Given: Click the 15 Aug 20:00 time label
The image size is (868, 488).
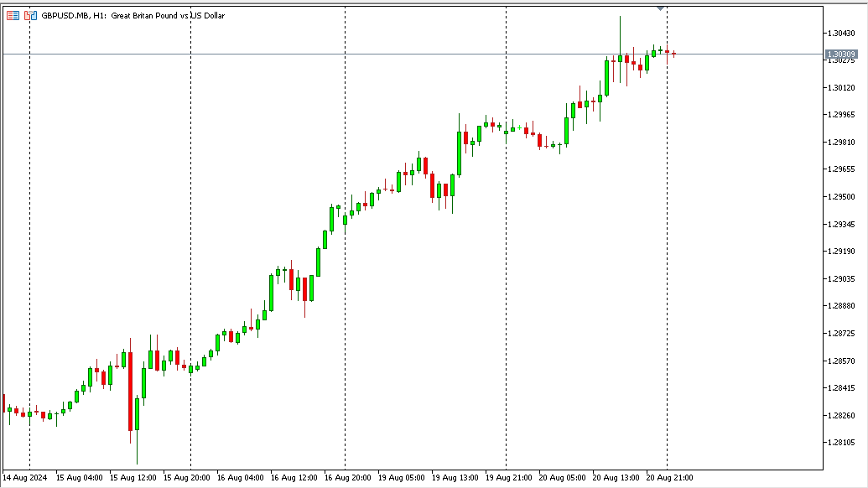Looking at the screenshot, I should click(x=186, y=477).
